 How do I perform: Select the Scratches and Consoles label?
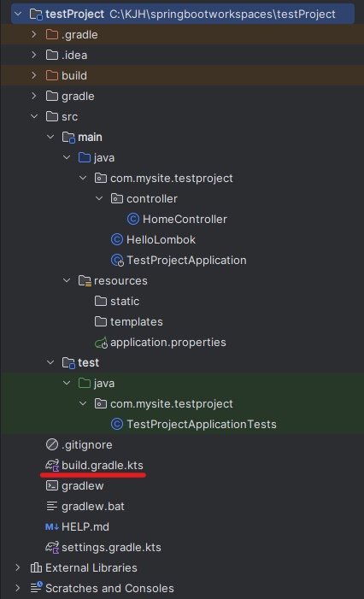click(109, 588)
